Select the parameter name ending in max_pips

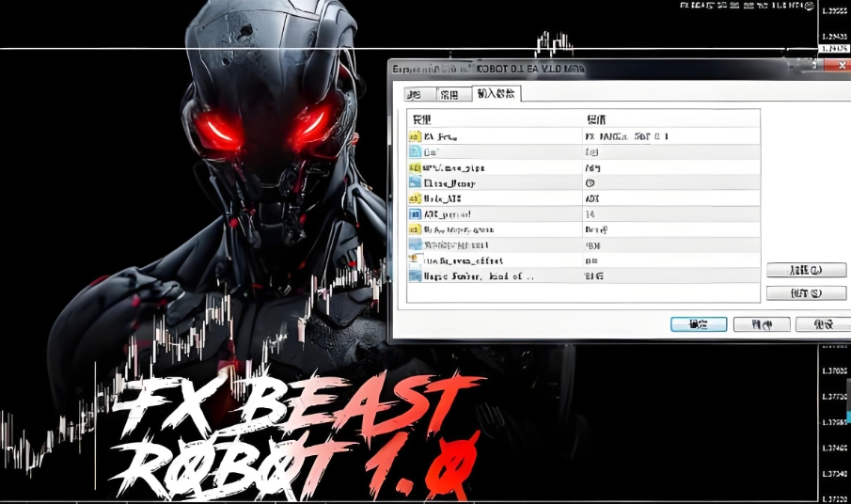click(454, 167)
